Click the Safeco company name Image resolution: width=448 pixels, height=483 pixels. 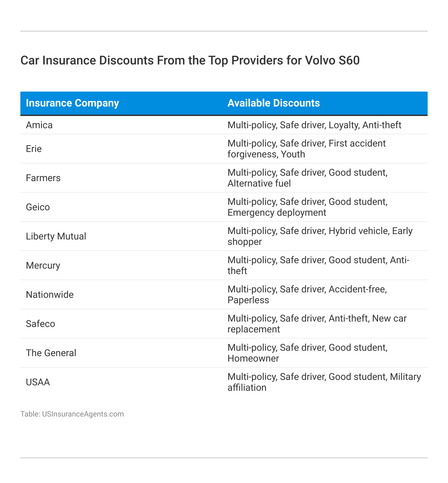40,324
